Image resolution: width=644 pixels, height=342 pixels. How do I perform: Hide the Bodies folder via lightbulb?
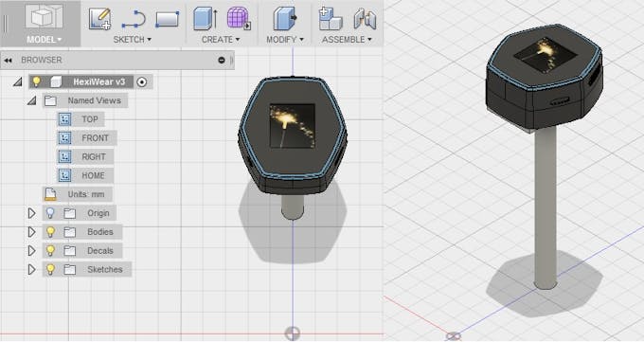pos(50,232)
